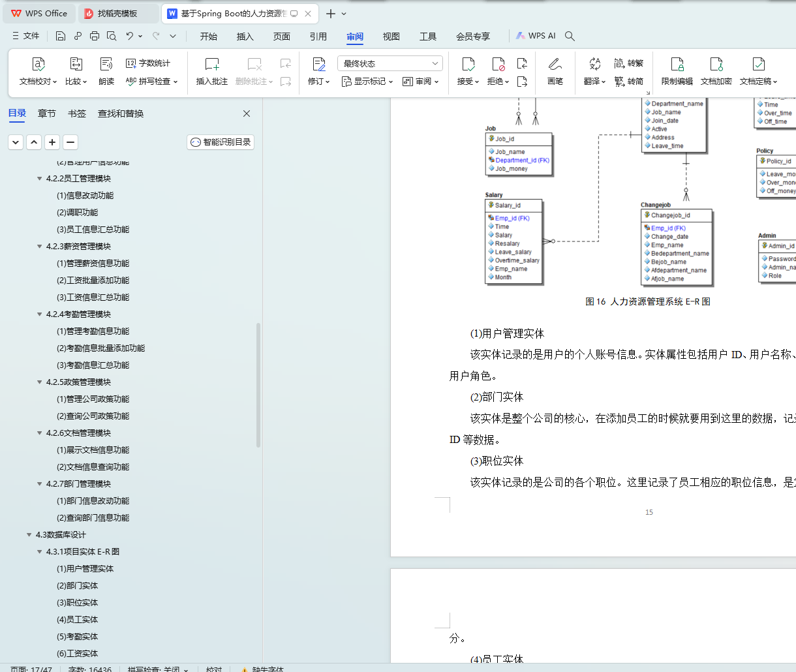Image resolution: width=796 pixels, height=672 pixels.
Task: Jump to (1)管理薪资信息功能 in outline
Action: [x=93, y=264]
